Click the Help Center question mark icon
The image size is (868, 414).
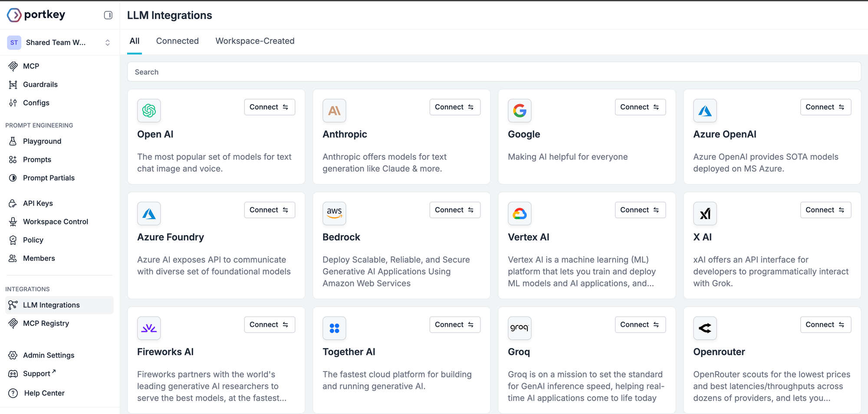tap(13, 393)
